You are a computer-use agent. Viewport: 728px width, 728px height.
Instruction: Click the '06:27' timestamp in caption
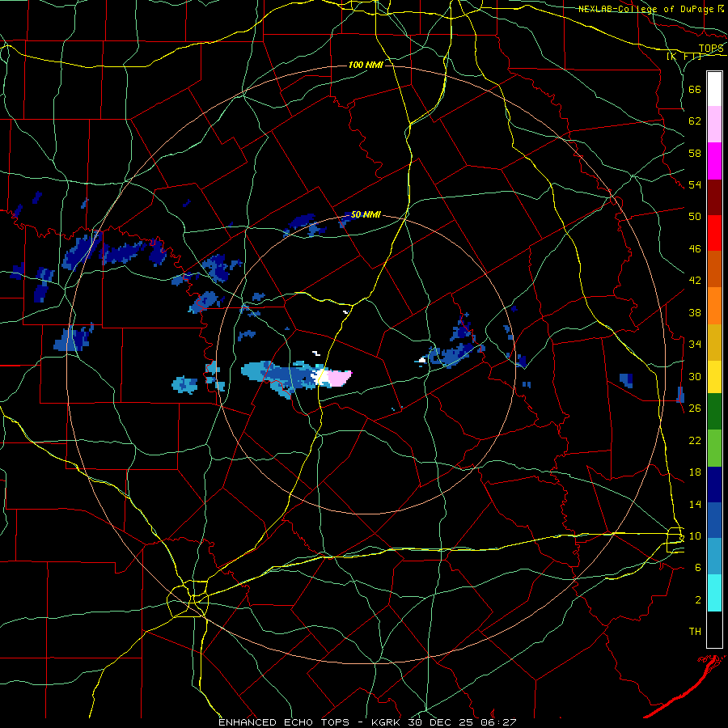499,722
